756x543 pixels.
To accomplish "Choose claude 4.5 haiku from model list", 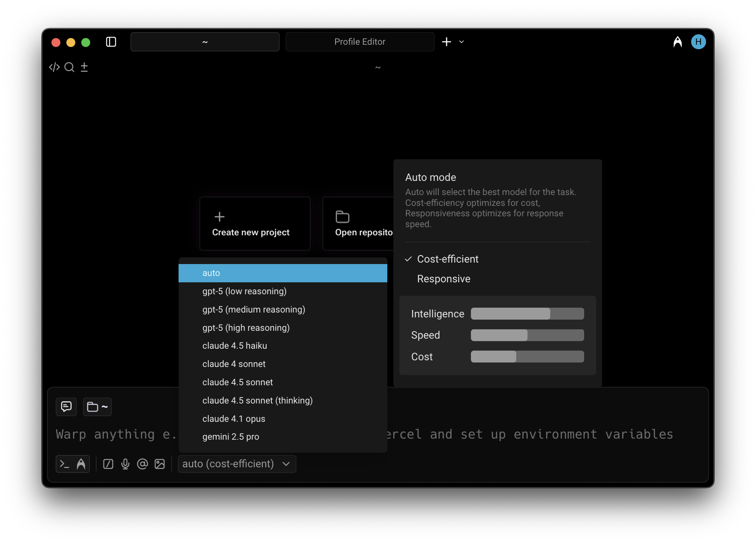I will tap(234, 346).
